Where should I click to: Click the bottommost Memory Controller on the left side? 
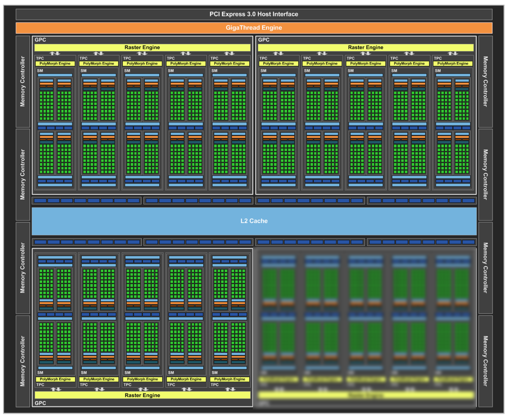[23, 361]
